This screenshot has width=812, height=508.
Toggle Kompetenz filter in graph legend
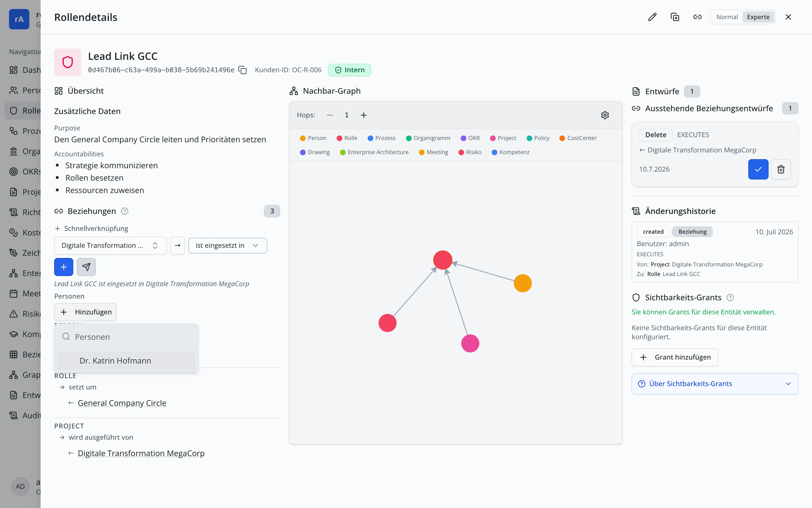click(x=510, y=152)
